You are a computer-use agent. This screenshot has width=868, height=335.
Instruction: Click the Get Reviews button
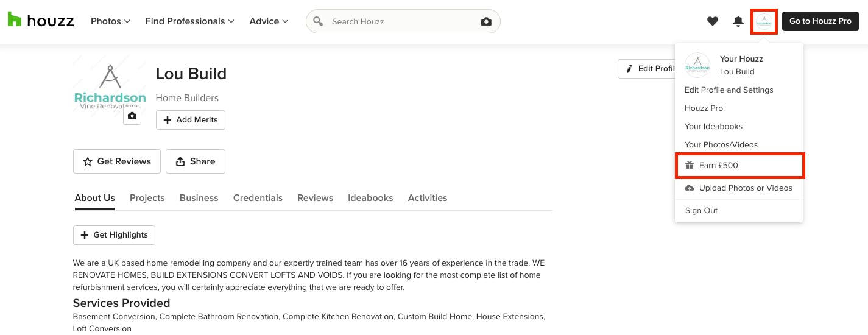117,161
